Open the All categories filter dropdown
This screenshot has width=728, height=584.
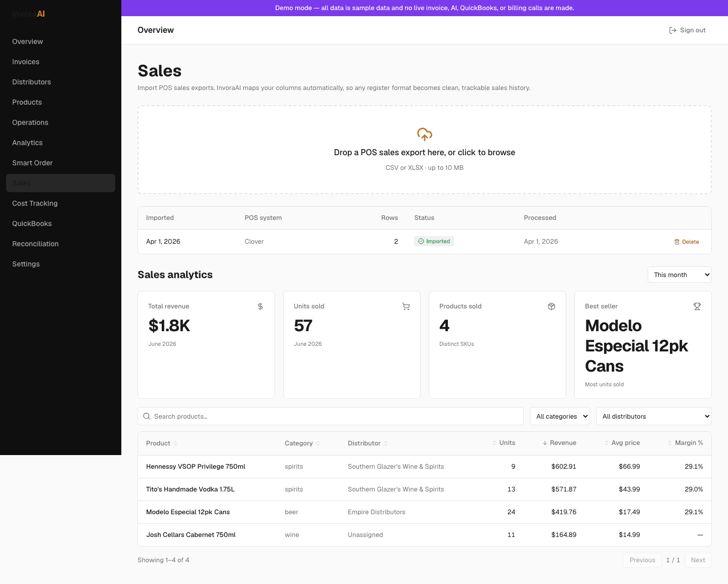pyautogui.click(x=560, y=416)
